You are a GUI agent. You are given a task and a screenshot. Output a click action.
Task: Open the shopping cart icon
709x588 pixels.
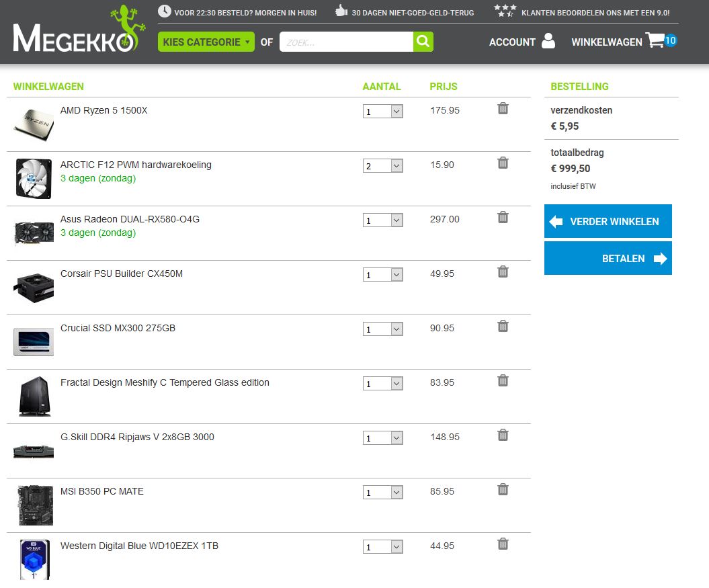(x=655, y=40)
